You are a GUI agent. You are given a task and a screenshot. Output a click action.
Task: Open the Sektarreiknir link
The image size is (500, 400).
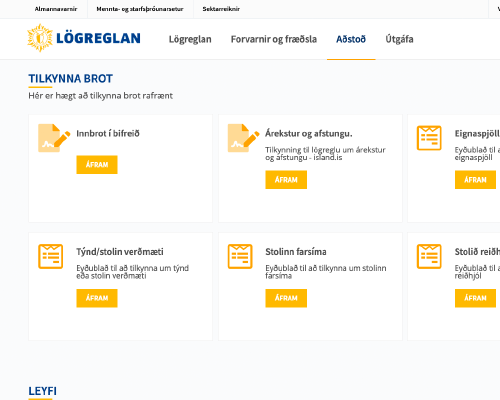(221, 9)
